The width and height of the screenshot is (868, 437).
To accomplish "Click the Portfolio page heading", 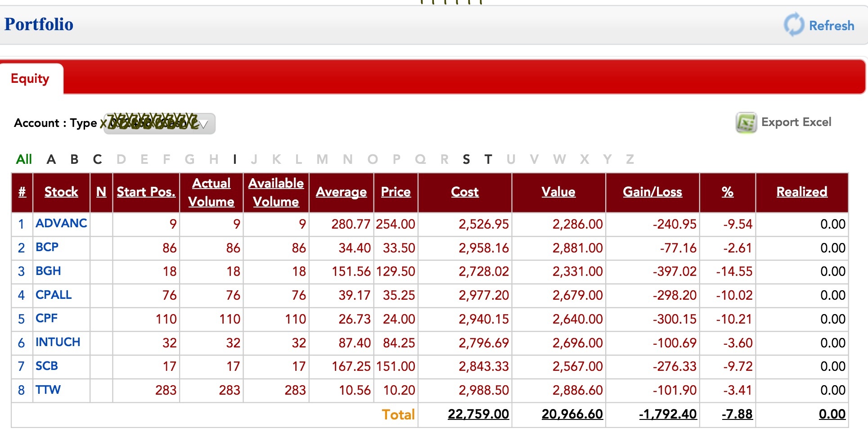I will (39, 24).
